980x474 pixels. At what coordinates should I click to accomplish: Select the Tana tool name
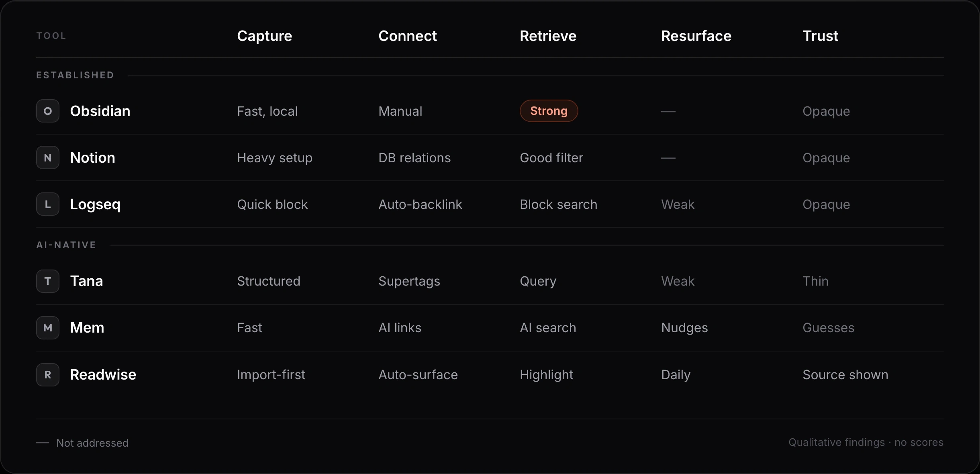pos(86,281)
